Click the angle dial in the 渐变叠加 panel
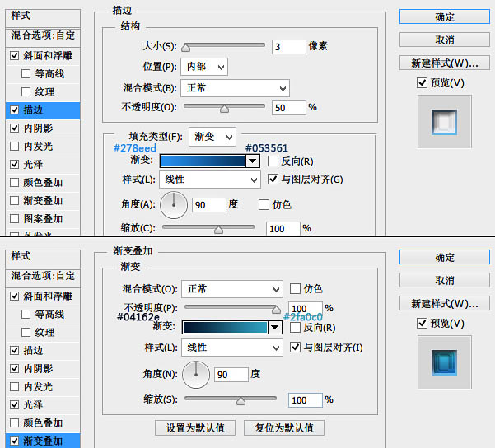Screen dimensions: 495x448 pos(196,375)
